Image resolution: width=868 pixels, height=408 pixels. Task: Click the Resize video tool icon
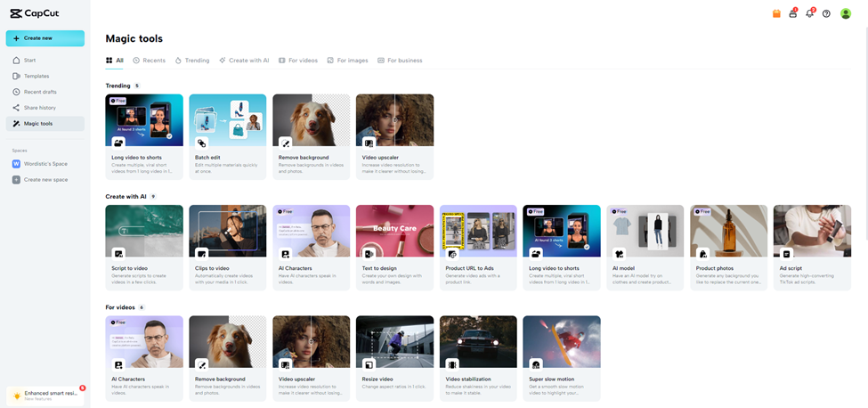[x=369, y=365]
